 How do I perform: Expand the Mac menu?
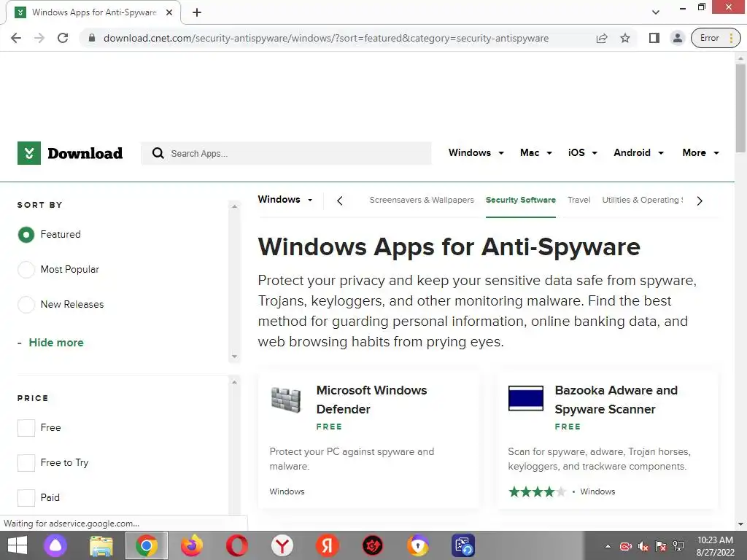pyautogui.click(x=536, y=153)
